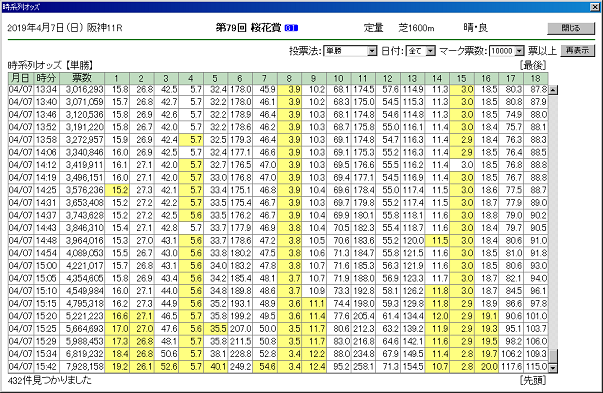The image size is (603, 393).
Task: Select horse number 4 column header
Action: (191, 78)
